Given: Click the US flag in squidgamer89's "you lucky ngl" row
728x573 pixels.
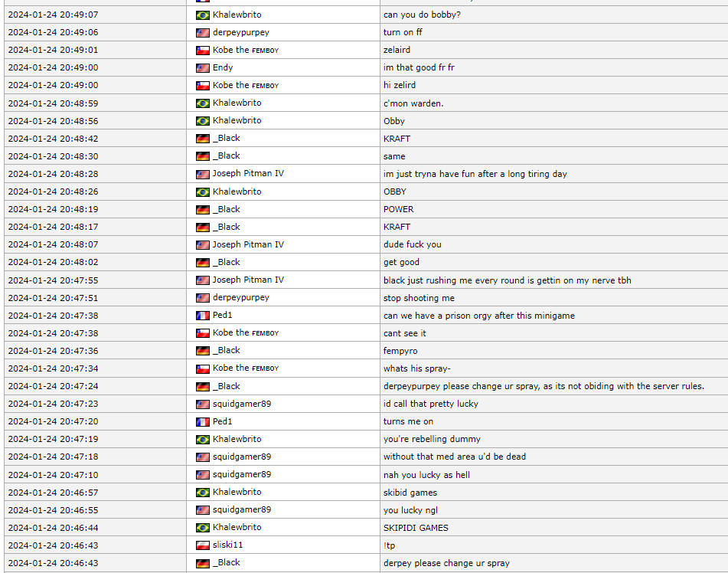Looking at the screenshot, I should 203,510.
